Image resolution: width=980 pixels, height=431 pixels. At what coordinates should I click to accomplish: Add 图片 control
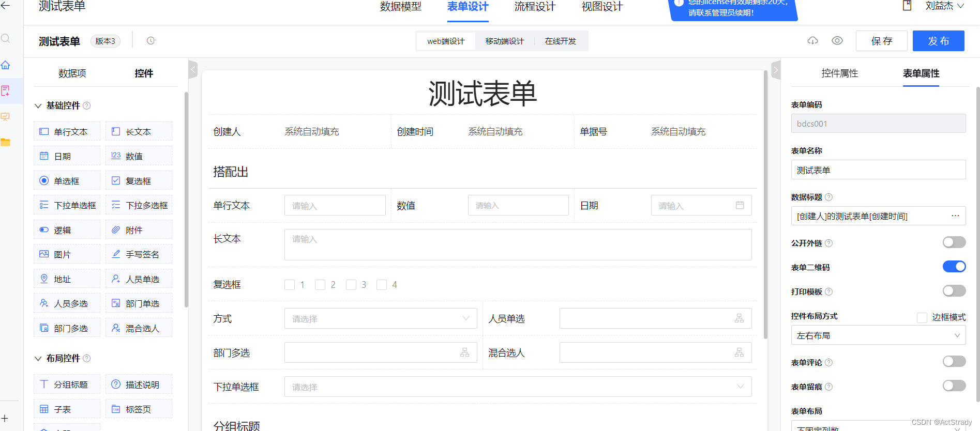tap(67, 254)
